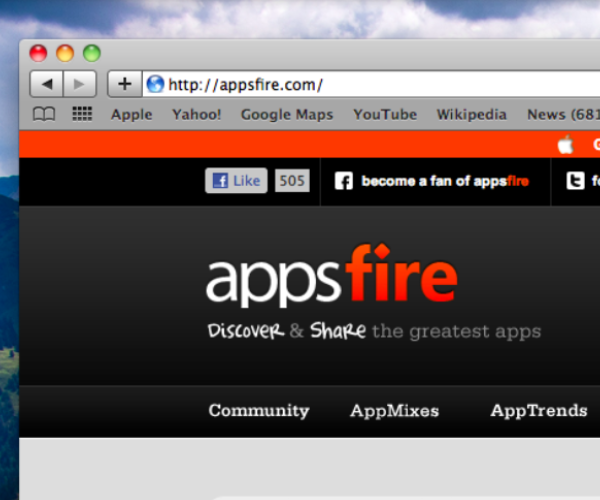Click the Facebook icon beside become a fan

pyautogui.click(x=344, y=181)
